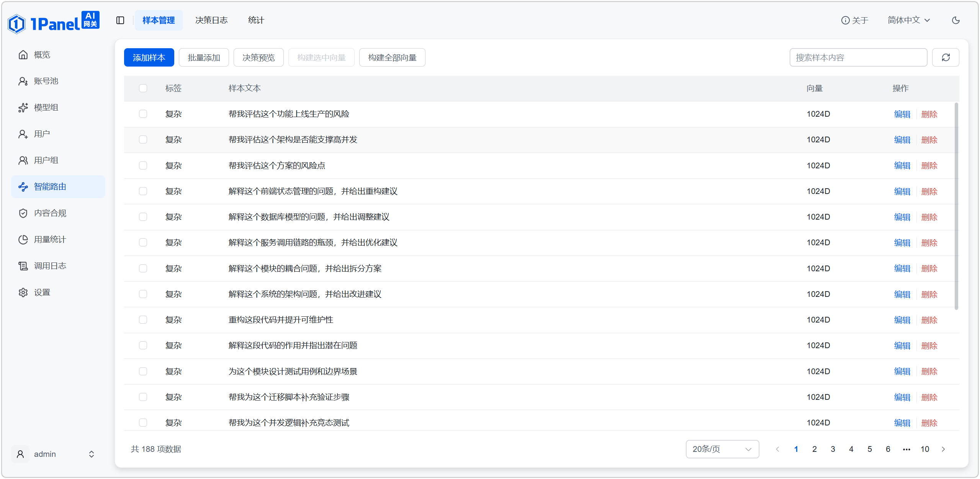Open 用户组 user groups page

pos(58,160)
